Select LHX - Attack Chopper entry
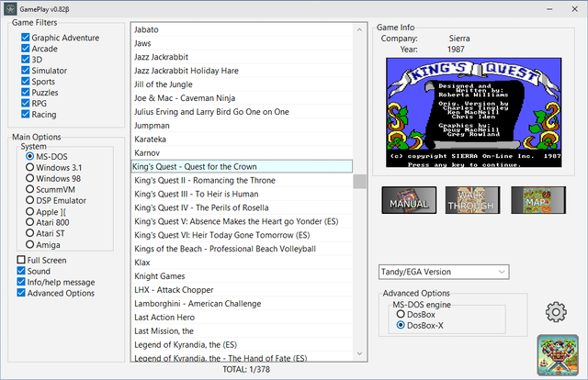The width and height of the screenshot is (588, 380). [242, 290]
